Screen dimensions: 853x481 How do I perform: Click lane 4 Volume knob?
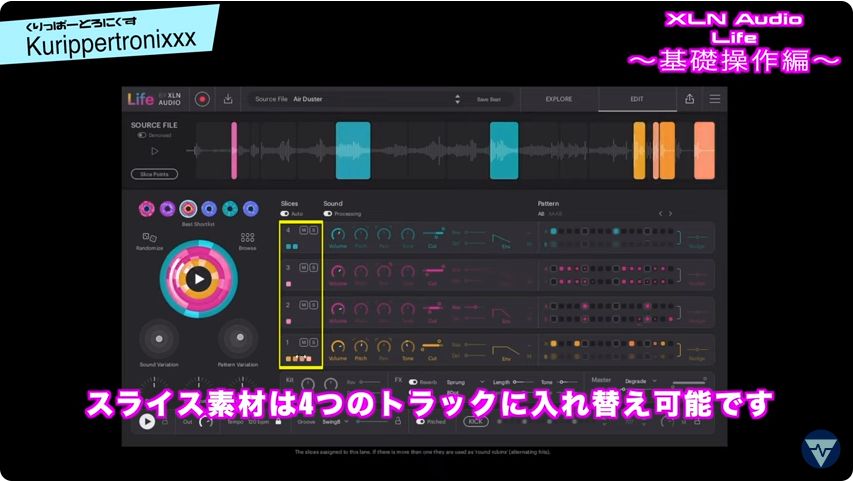pos(338,235)
